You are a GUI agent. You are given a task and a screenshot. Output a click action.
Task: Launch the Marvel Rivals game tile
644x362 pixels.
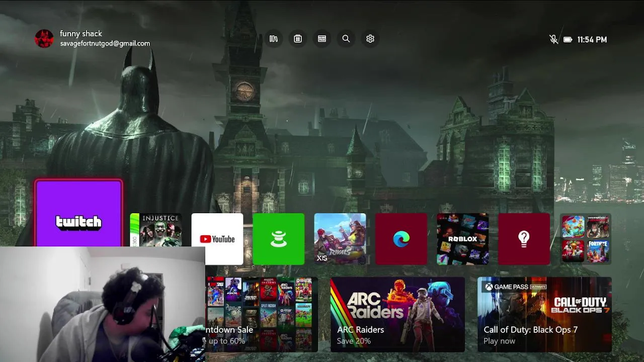(340, 239)
